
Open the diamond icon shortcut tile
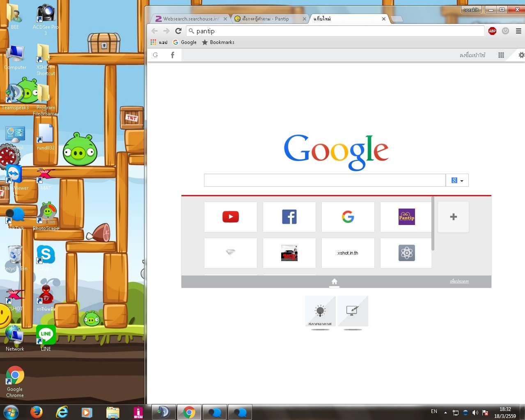(231, 253)
